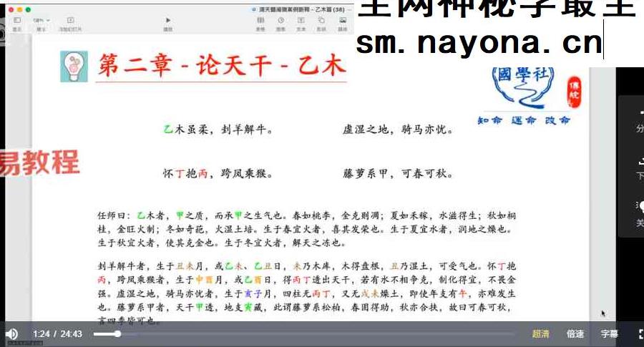Mute the video with the speaker icon
644x347 pixels.
pyautogui.click(x=11, y=334)
